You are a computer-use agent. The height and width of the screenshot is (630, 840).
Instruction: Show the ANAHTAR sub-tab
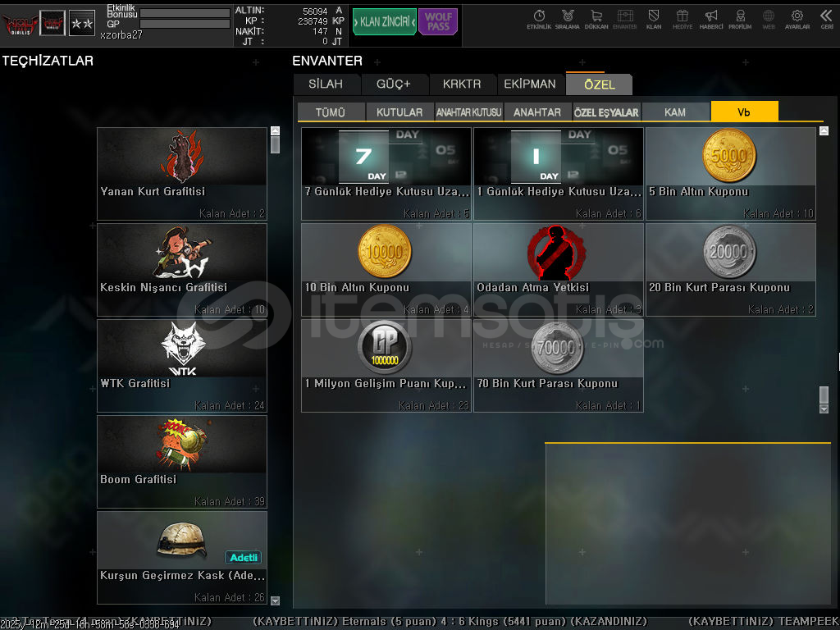pos(537,112)
